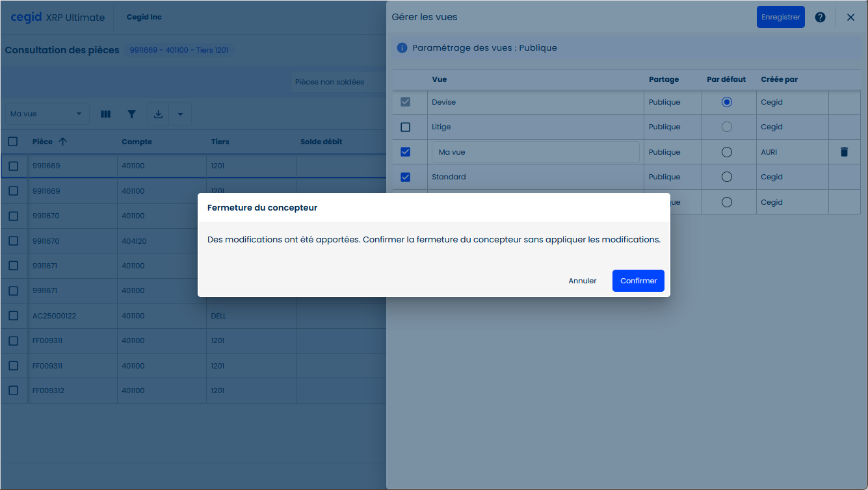Viewport: 868px width, 490px height.
Task: Select all rows with header checkbox
Action: (13, 142)
